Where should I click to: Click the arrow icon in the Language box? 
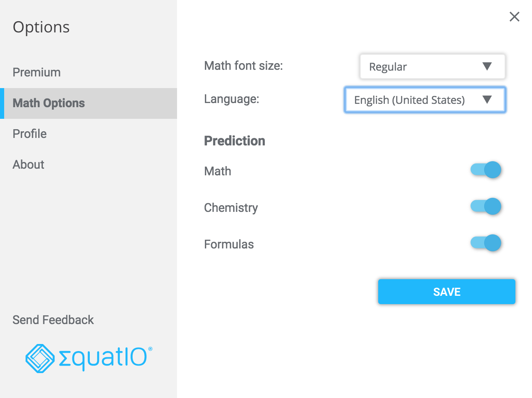[487, 100]
